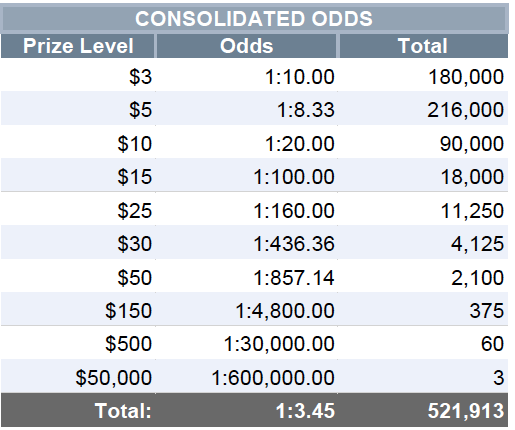This screenshot has width=515, height=430.
Task: Select the Odds column header
Action: coord(246,46)
